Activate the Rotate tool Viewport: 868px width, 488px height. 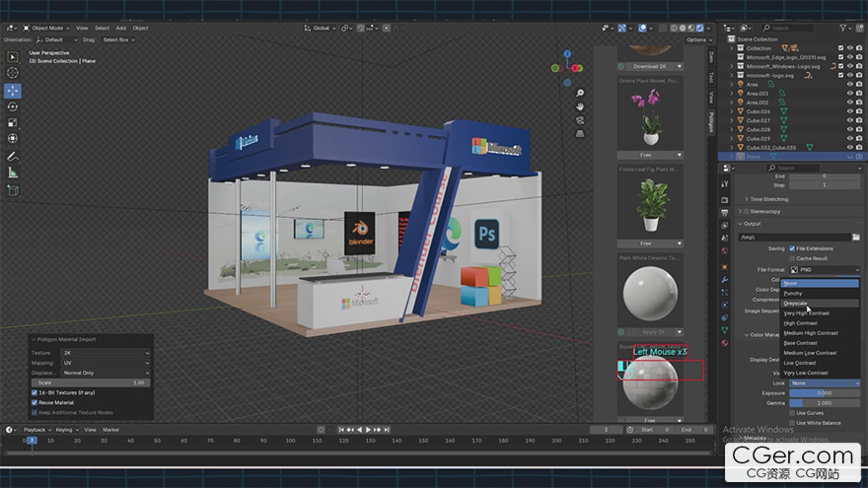click(x=12, y=106)
